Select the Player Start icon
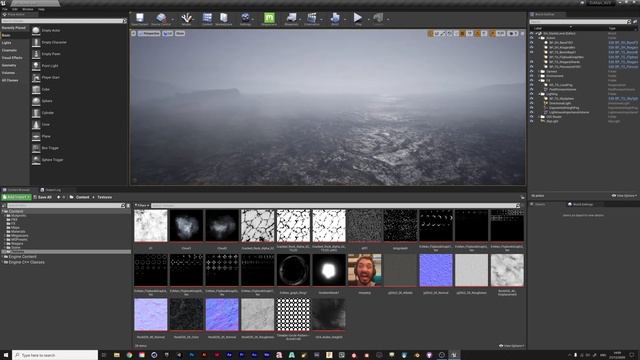The height and width of the screenshot is (360, 640). click(x=36, y=78)
